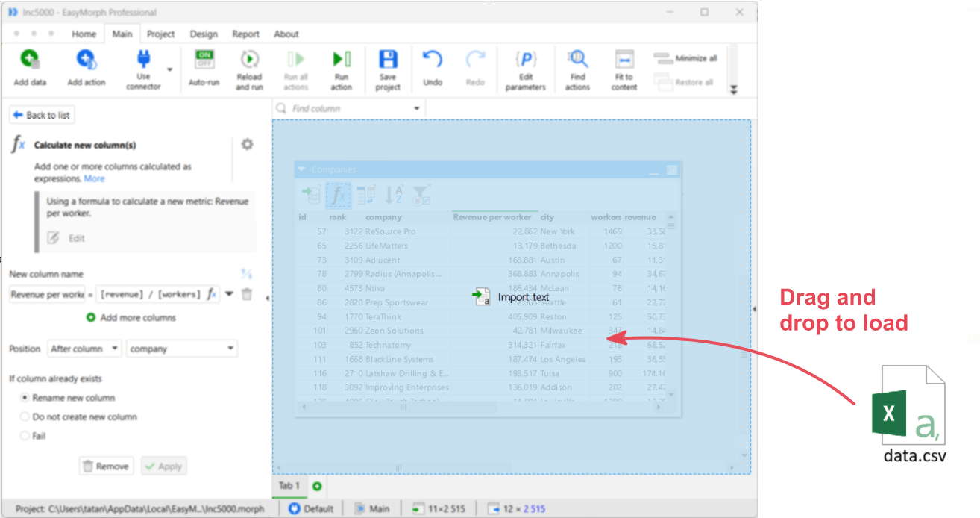Open the expression editor fx icon
Image resolution: width=980 pixels, height=518 pixels.
[x=212, y=294]
